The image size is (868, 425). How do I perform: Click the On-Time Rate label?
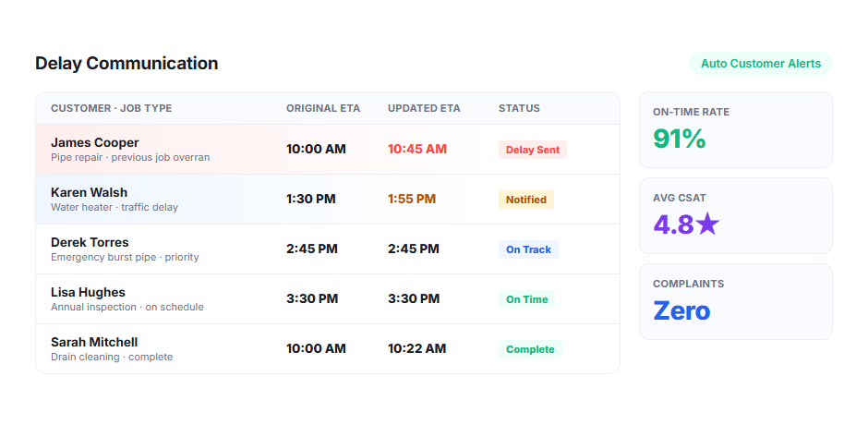click(691, 112)
